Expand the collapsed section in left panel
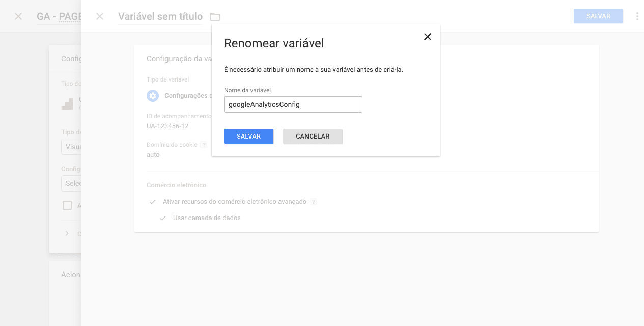This screenshot has height=326, width=644. click(x=67, y=233)
